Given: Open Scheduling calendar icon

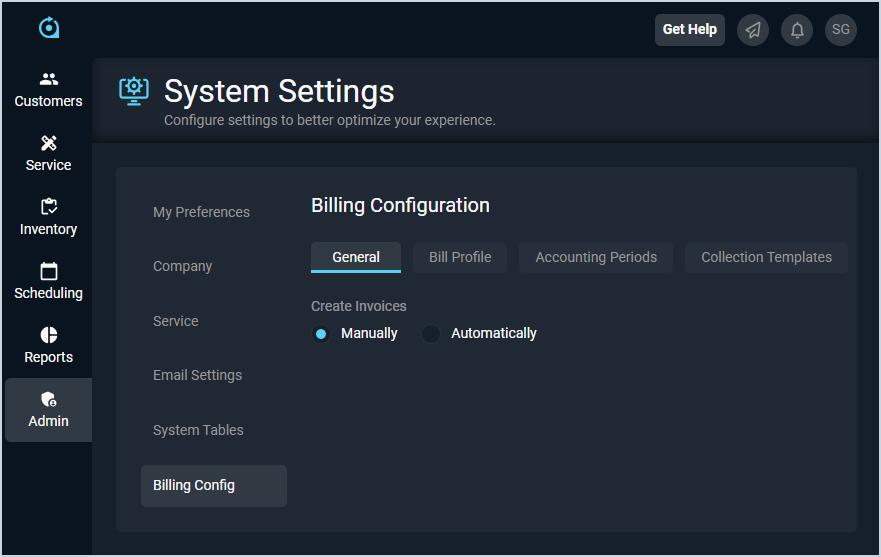Looking at the screenshot, I should coord(48,271).
